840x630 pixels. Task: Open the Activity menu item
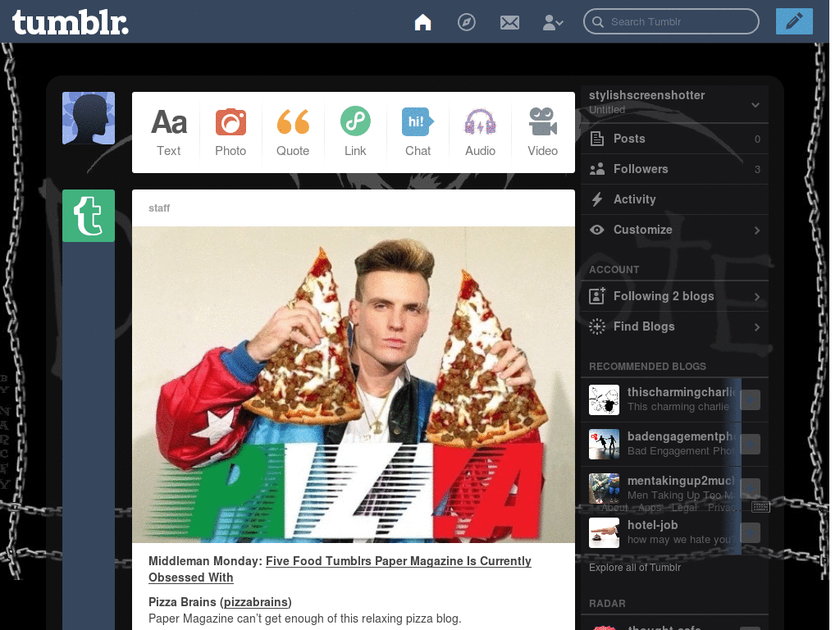[674, 199]
